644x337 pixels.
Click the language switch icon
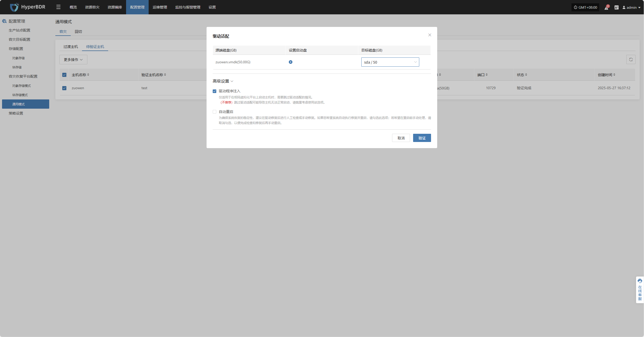tap(616, 7)
